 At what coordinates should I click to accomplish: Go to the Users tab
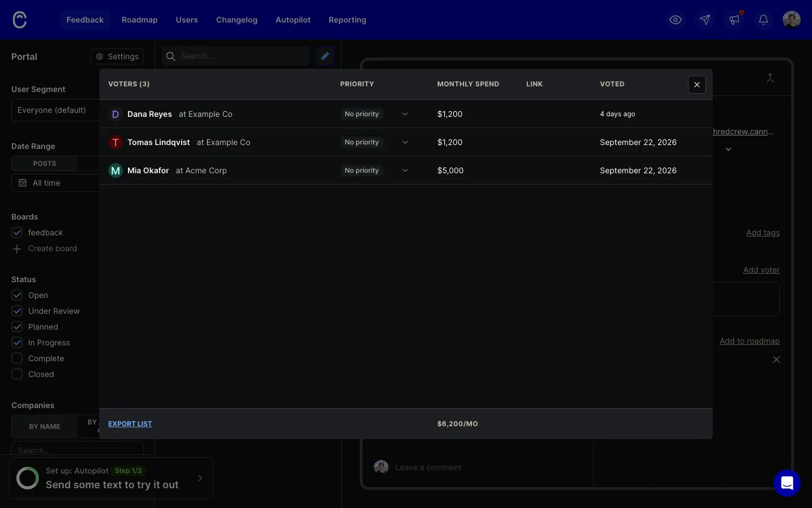[x=187, y=20]
